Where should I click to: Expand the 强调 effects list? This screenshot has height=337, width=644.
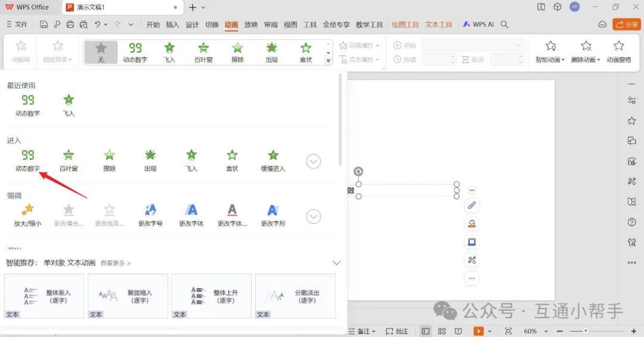tap(314, 217)
